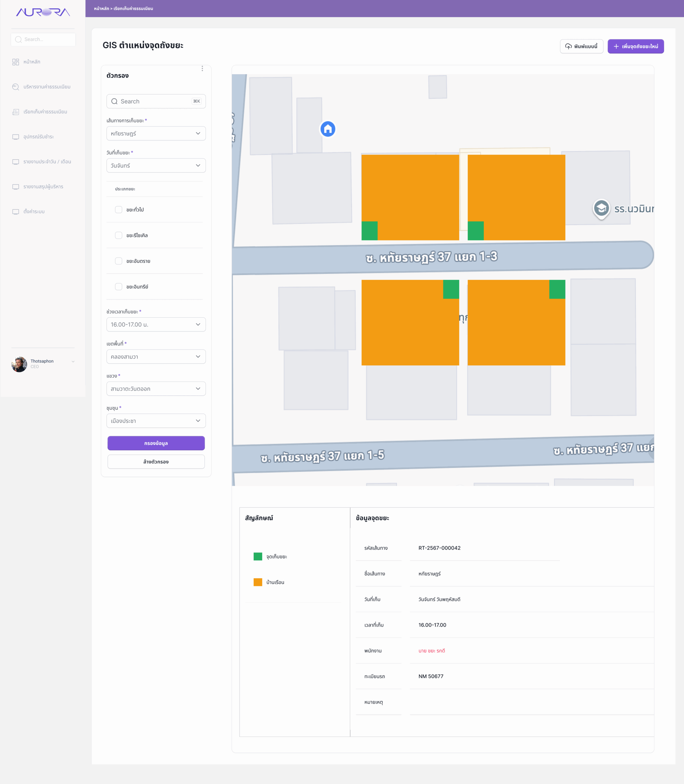
Task: Click a green waste point square on map
Action: pyautogui.click(x=369, y=231)
